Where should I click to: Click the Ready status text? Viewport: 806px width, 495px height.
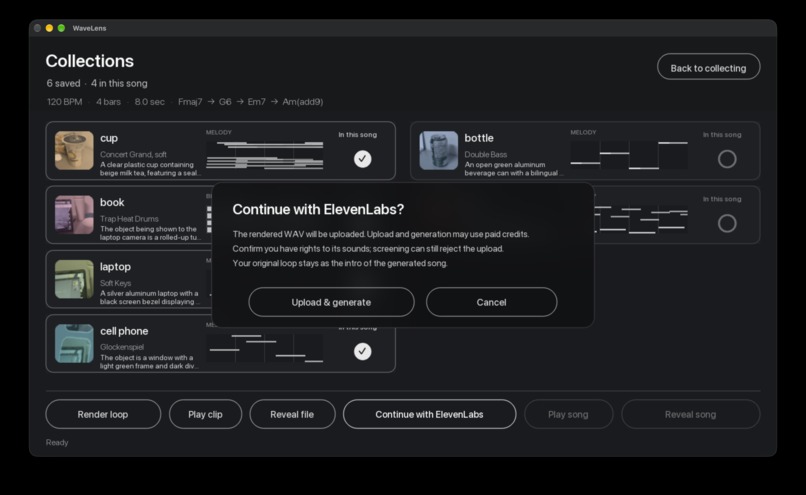(57, 443)
